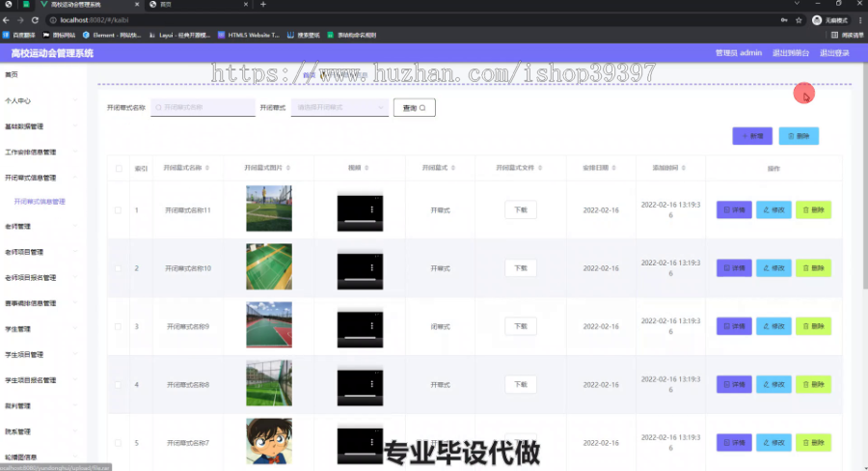Sort by 开闭幕式名称 column sort arrows

tap(207, 168)
